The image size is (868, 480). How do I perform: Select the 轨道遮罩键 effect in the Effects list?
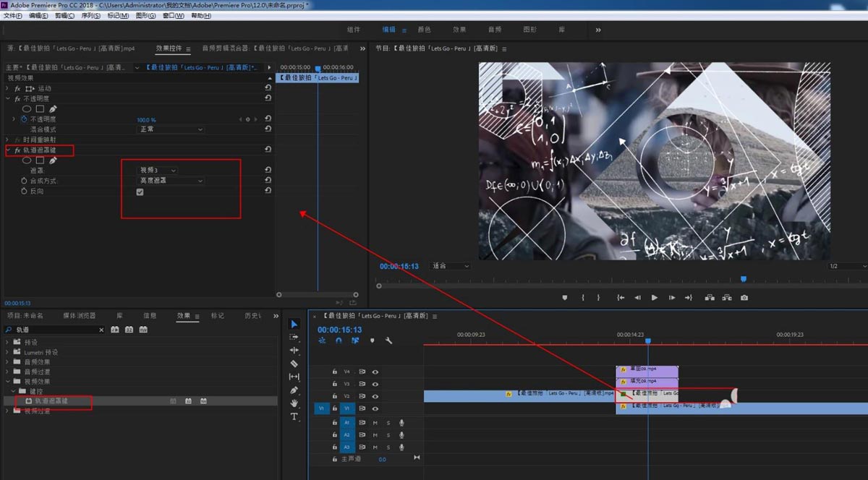(51, 400)
